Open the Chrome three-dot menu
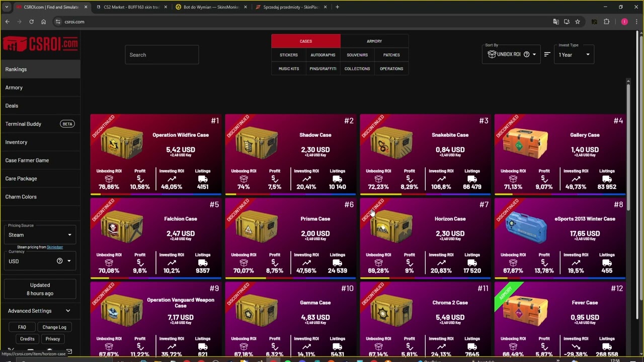 [636, 22]
